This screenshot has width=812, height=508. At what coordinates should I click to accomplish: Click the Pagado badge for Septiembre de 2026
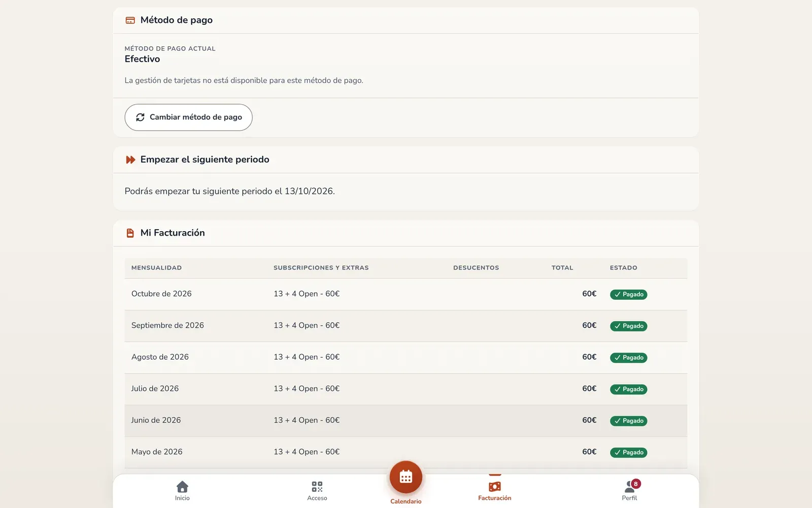coord(629,326)
